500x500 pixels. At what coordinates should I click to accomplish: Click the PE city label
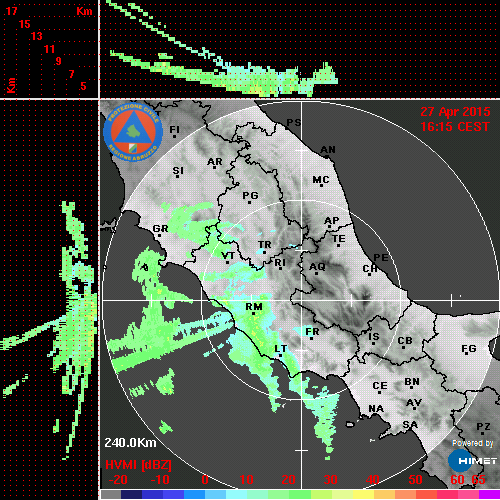click(381, 258)
